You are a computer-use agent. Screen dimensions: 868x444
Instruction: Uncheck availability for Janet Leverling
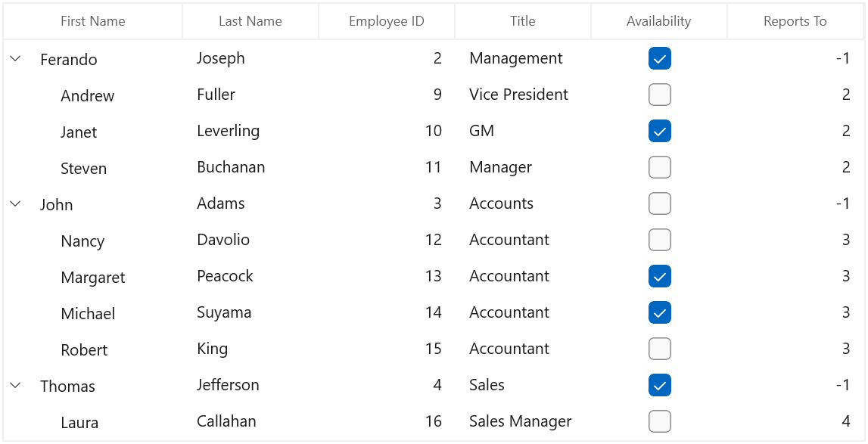click(x=659, y=131)
